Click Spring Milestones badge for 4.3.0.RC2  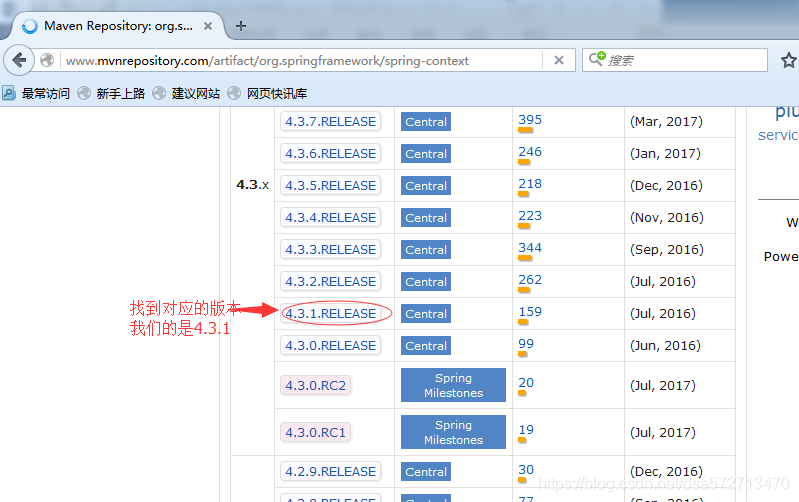coord(454,385)
